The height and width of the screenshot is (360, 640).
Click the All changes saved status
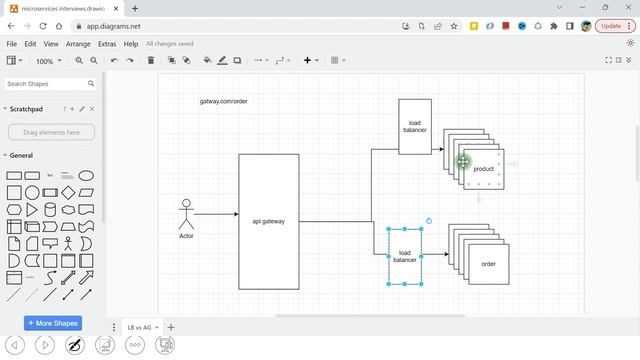coord(169,44)
